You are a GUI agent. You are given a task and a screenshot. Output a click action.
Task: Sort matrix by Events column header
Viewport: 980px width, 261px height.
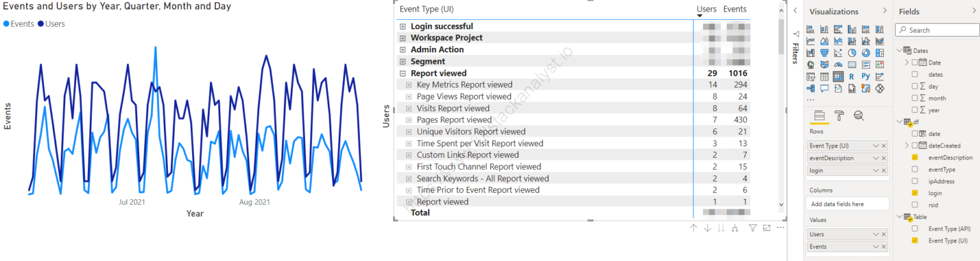[x=734, y=9]
